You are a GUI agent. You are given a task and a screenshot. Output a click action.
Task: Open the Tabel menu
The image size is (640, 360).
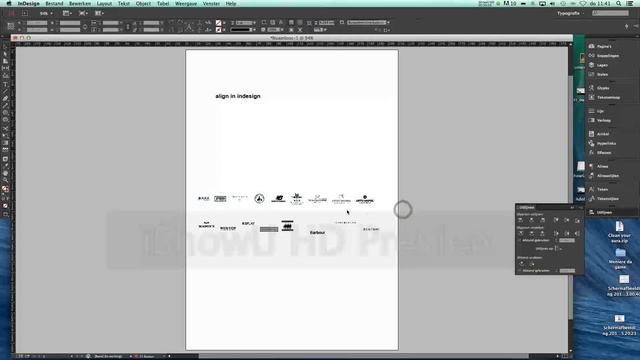click(163, 3)
